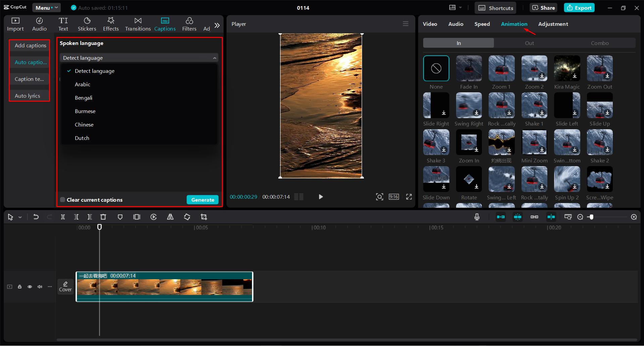644x346 pixels.
Task: Enable the Clear current captions checkbox
Action: (62, 199)
